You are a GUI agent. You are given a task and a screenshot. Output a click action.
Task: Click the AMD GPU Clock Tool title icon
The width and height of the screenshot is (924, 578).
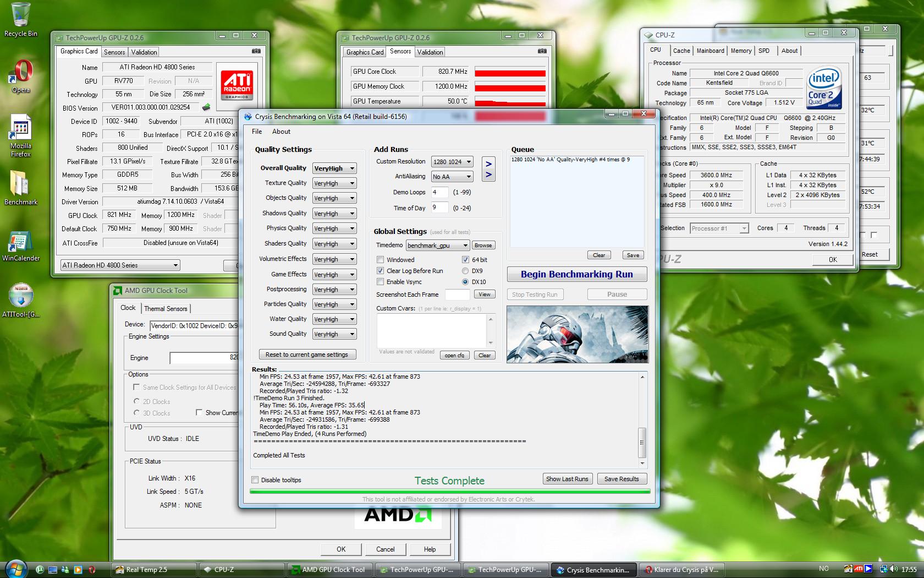118,291
